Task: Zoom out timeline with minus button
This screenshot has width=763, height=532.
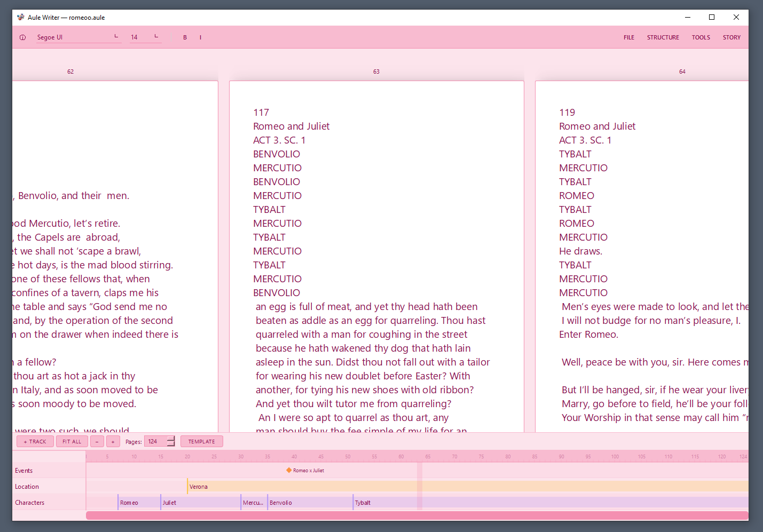Action: [x=97, y=441]
